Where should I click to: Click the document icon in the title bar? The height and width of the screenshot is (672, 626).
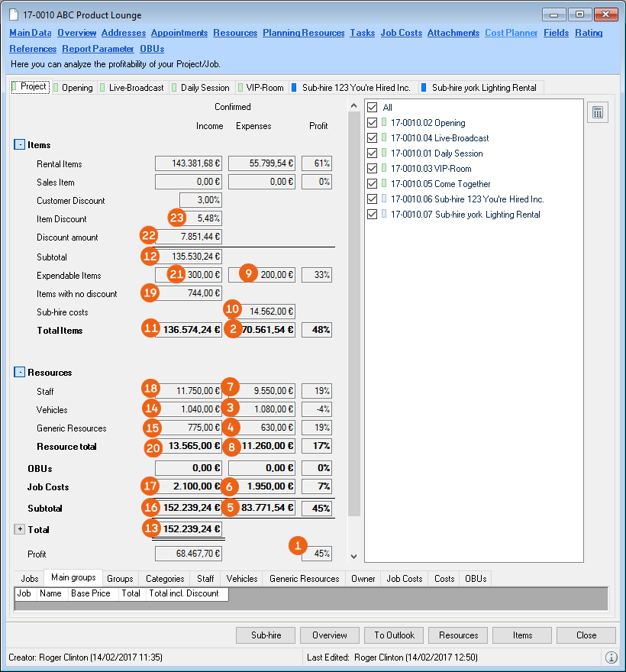coord(14,15)
